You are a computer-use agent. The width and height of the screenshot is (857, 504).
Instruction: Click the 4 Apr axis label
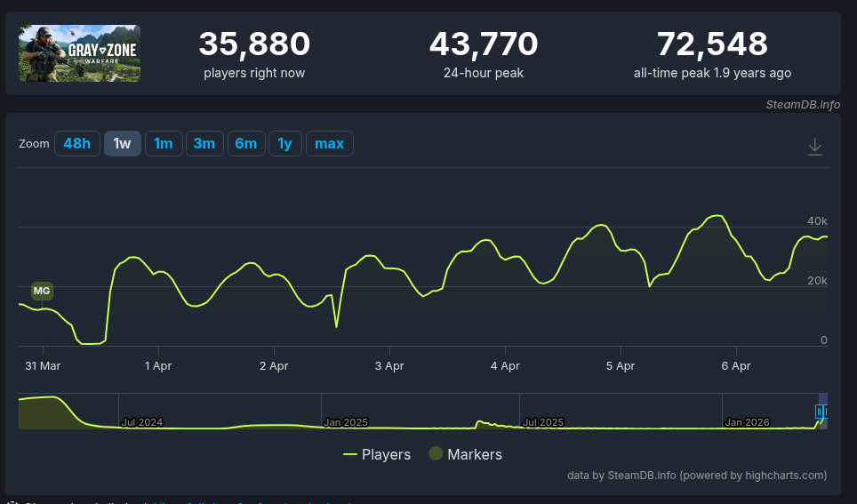[x=505, y=366]
